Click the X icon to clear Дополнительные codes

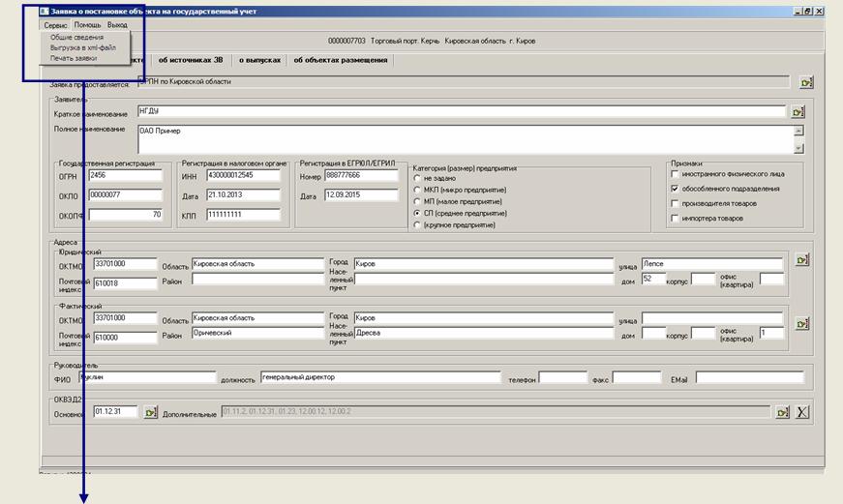801,412
